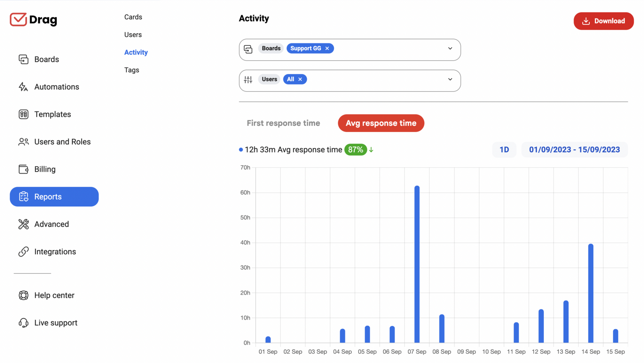The image size is (644, 363).
Task: Click the sliders icon in Users filter
Action: click(248, 80)
